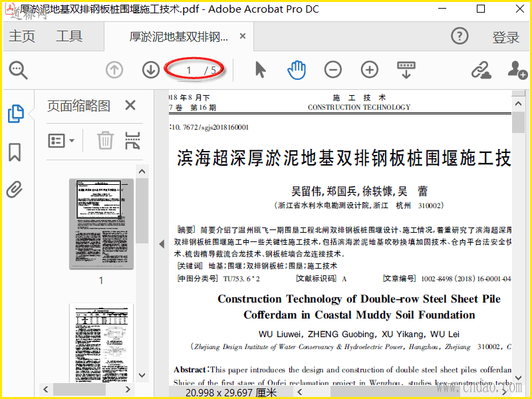Open the scrolling/fit page options icon

click(x=406, y=70)
